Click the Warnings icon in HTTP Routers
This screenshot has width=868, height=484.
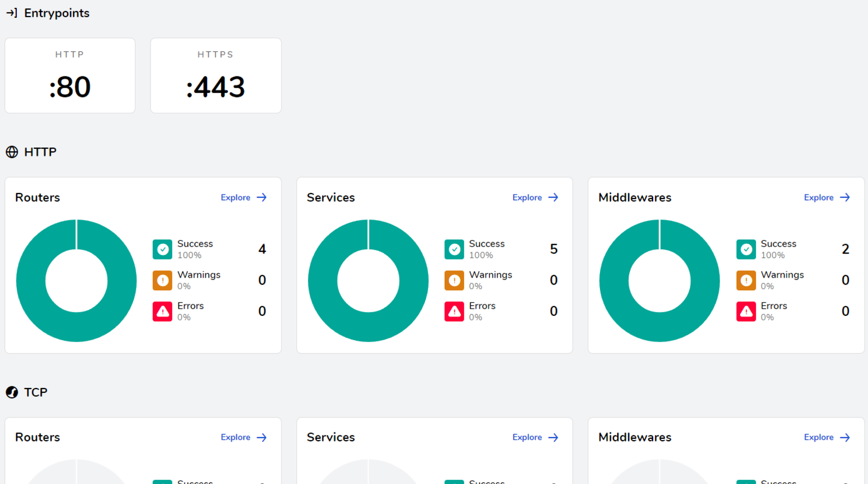162,281
